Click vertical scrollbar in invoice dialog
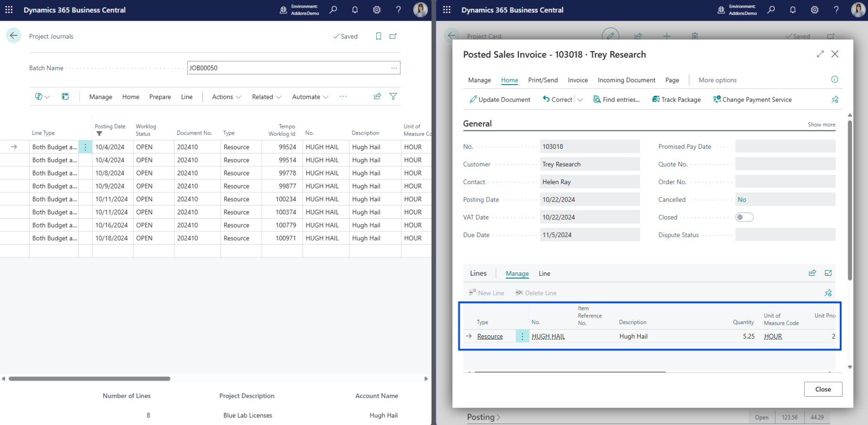The height and width of the screenshot is (425, 868). click(850, 200)
